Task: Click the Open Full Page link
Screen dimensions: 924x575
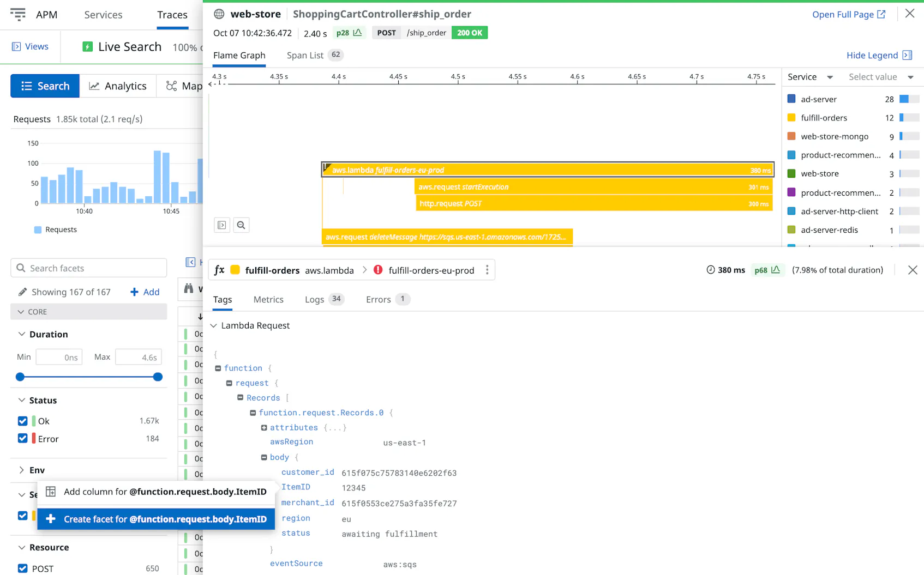Action: click(843, 14)
